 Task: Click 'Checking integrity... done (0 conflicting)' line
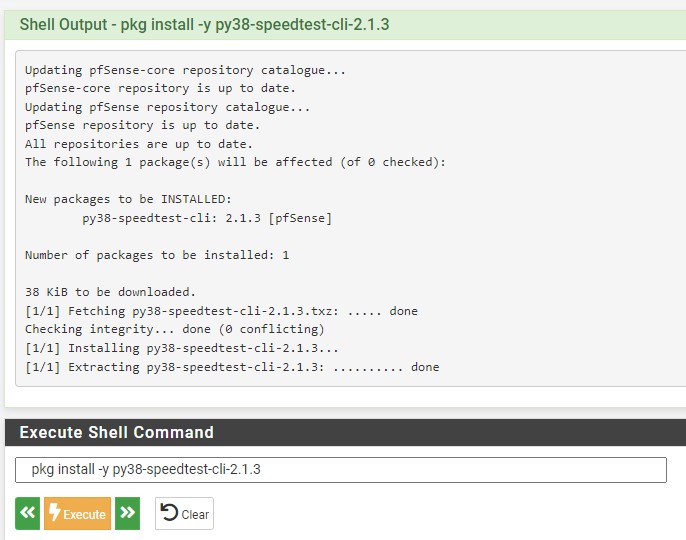click(x=175, y=330)
